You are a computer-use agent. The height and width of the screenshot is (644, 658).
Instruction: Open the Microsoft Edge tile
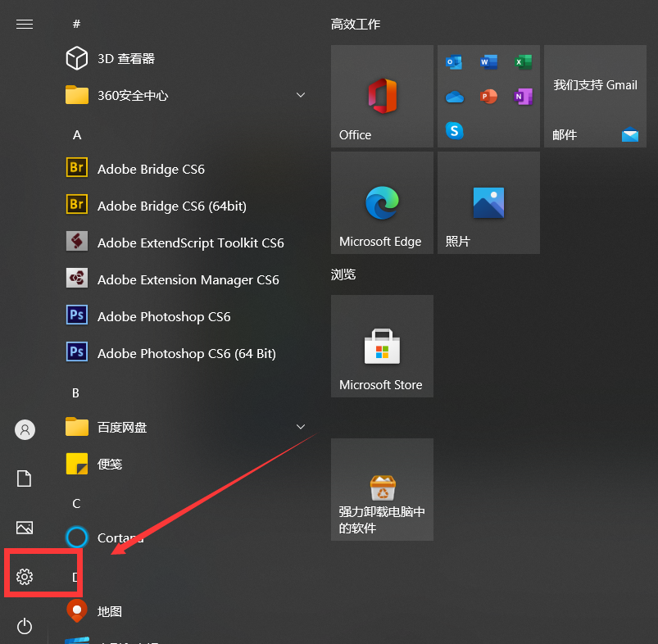(381, 202)
